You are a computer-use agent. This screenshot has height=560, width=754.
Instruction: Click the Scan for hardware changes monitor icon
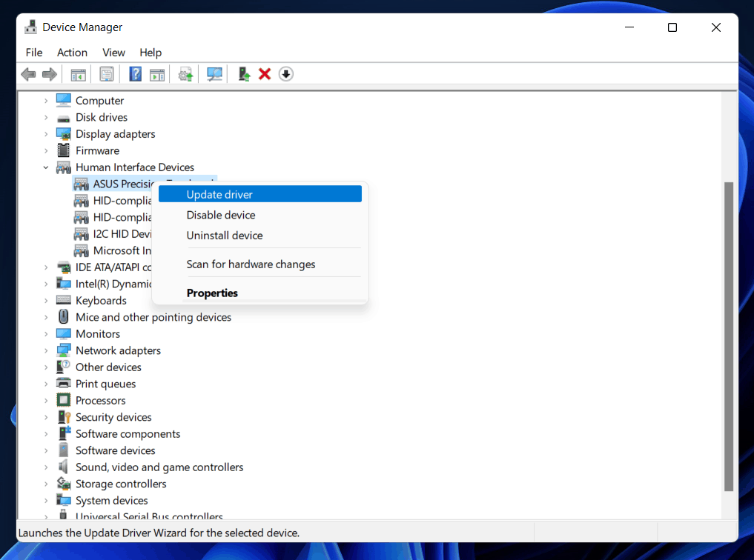(x=215, y=74)
